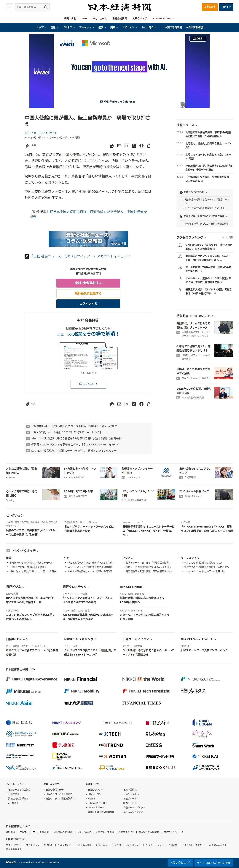Viewport: 239px width, 868px height.
Task: Expand the トップ navigation dropdown
Action: [41, 28]
